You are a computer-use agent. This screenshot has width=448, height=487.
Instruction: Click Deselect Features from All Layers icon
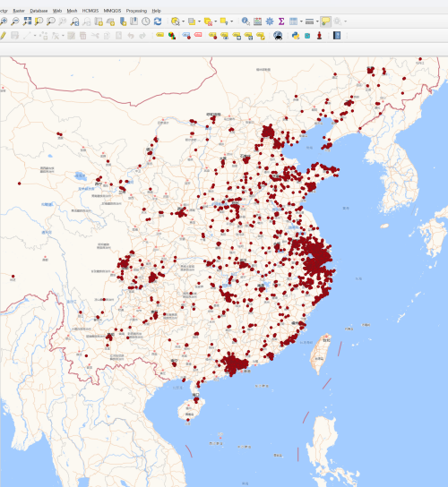(x=208, y=21)
